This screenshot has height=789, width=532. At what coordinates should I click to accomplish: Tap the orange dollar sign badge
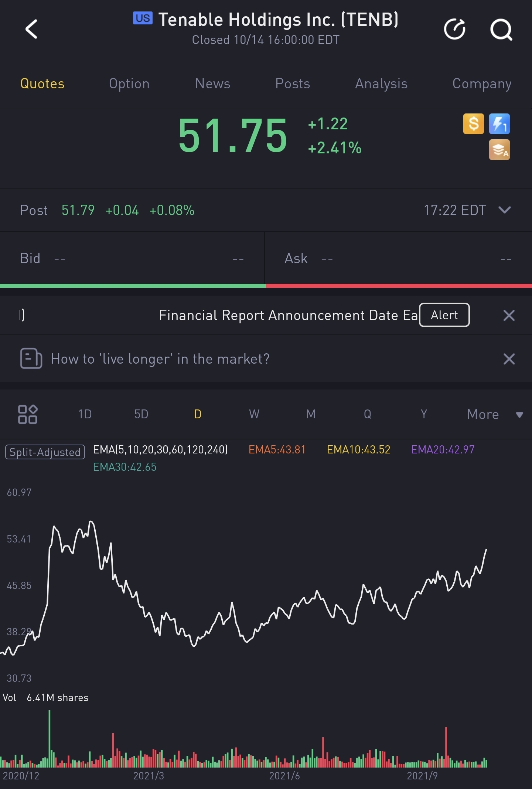click(473, 124)
